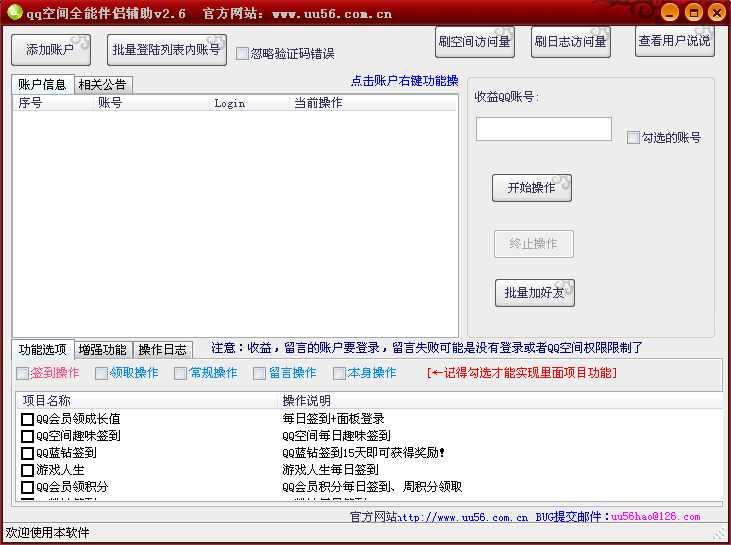The image size is (731, 545).
Task: Enable 忽略验证码错误 checkbox
Action: coord(242,54)
